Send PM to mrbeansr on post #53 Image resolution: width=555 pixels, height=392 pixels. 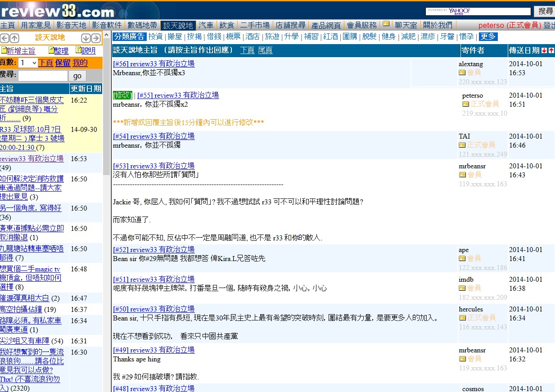pyautogui.click(x=462, y=174)
